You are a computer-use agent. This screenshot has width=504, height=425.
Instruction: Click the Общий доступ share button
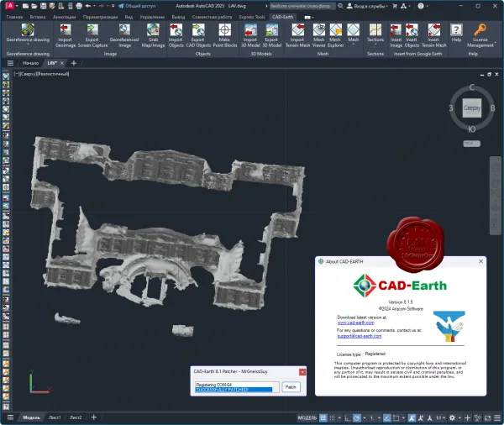pyautogui.click(x=137, y=6)
